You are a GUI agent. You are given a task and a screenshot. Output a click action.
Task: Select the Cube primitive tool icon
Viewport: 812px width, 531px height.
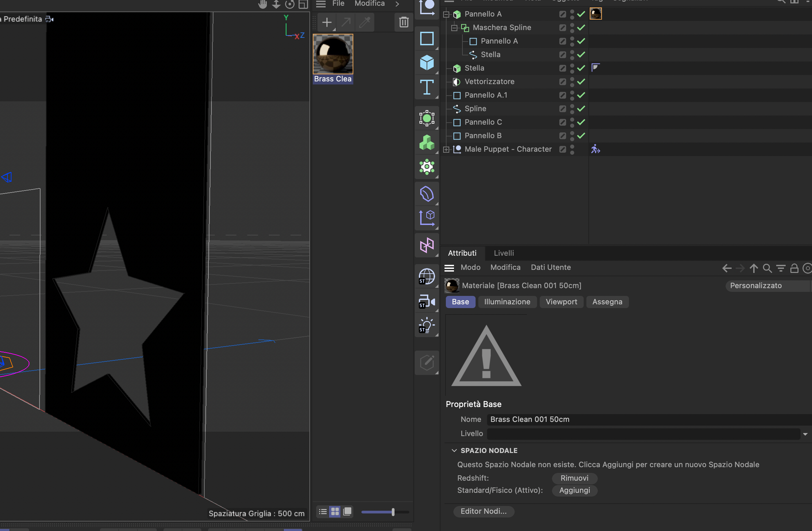tap(427, 62)
